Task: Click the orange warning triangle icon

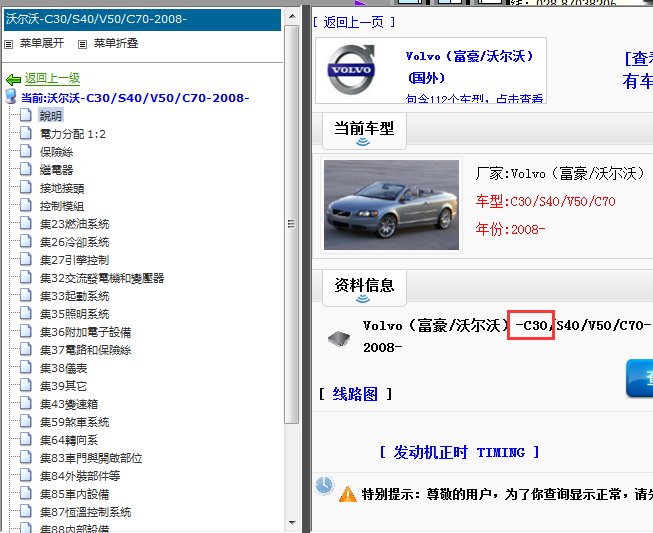Action: tap(347, 495)
